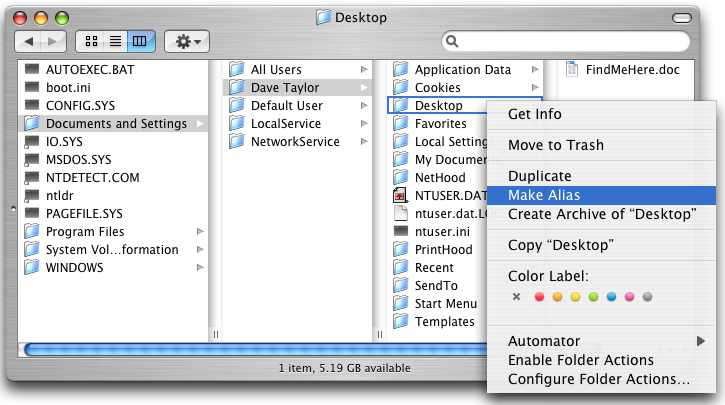Screen dimensions: 725x405
Task: Choose Get Info from context menu
Action: click(602, 114)
